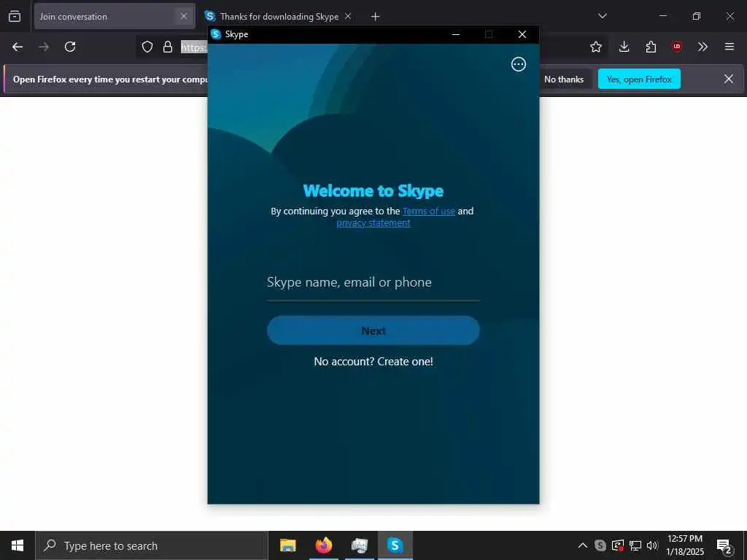Viewport: 747px width, 560px height.
Task: Click the highlighted https URL text
Action: pyautogui.click(x=194, y=47)
